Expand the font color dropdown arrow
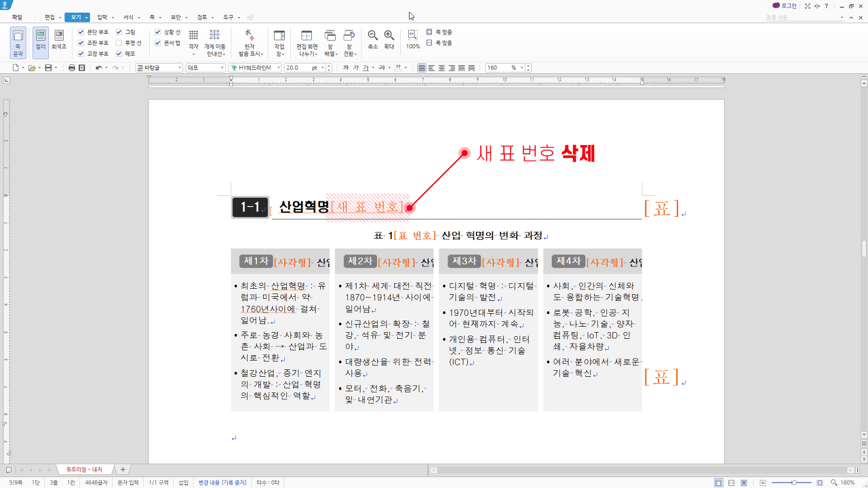Image resolution: width=868 pixels, height=488 pixels. tap(407, 68)
